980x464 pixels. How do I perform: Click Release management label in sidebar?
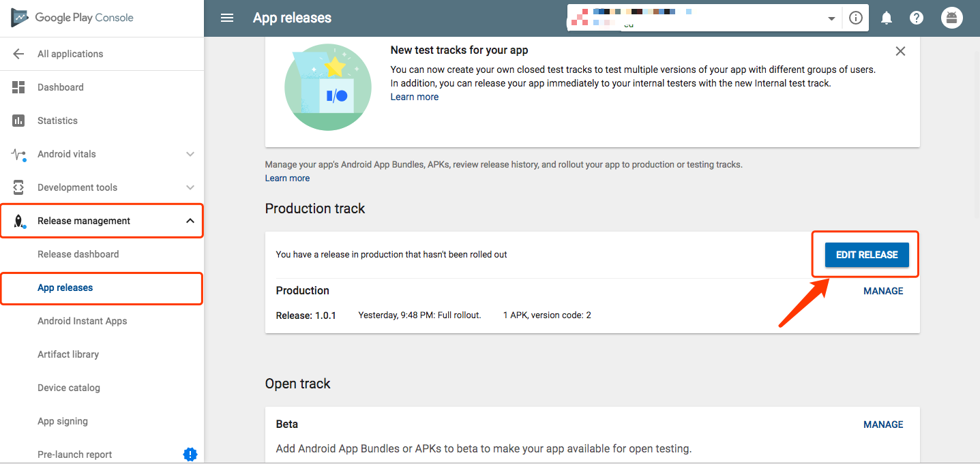point(84,221)
